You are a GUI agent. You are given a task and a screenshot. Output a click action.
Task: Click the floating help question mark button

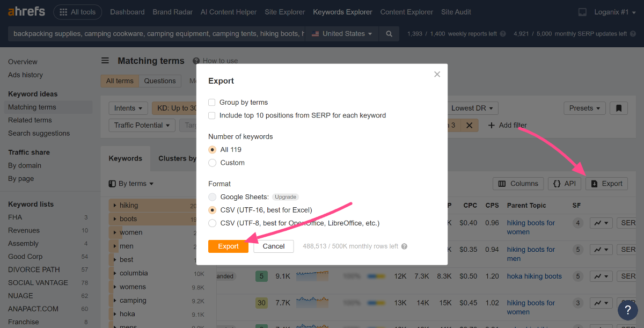(627, 310)
